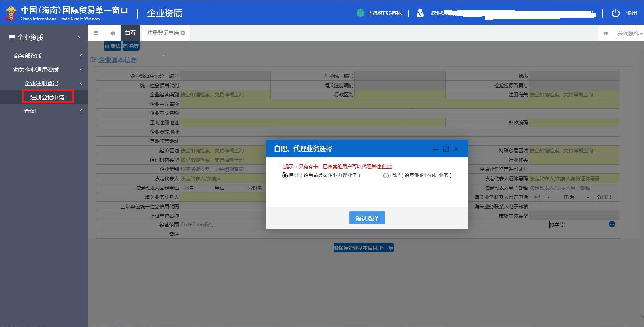Select the 代理 radio option

(386, 175)
